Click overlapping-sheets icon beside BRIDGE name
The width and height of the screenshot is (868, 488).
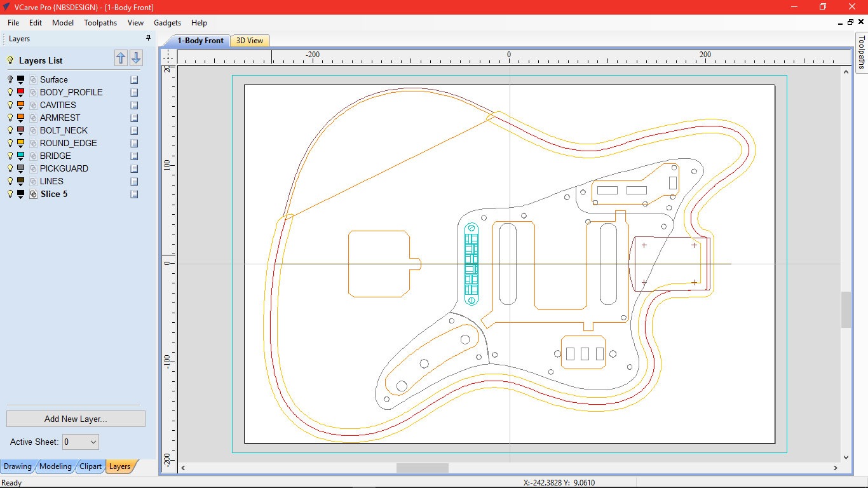pyautogui.click(x=33, y=156)
